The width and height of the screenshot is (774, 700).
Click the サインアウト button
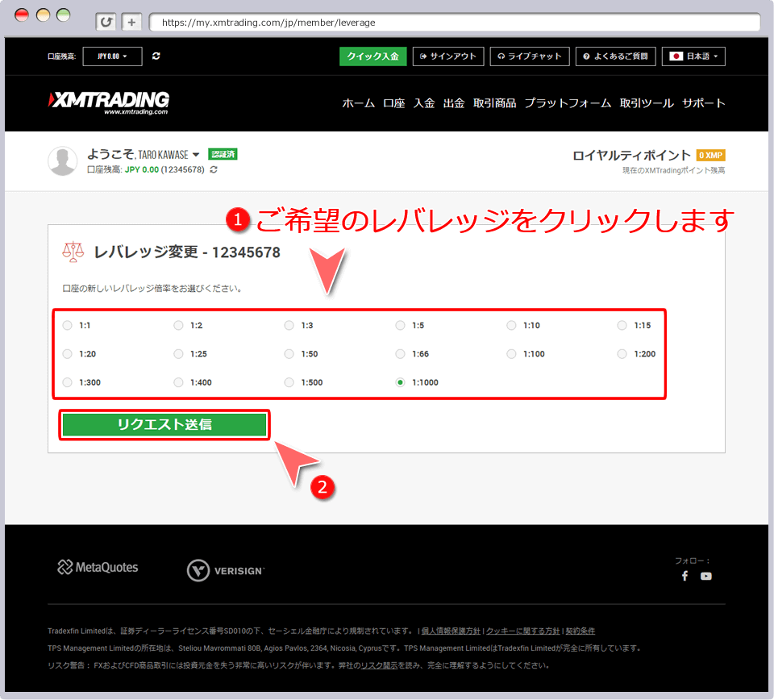(x=448, y=56)
